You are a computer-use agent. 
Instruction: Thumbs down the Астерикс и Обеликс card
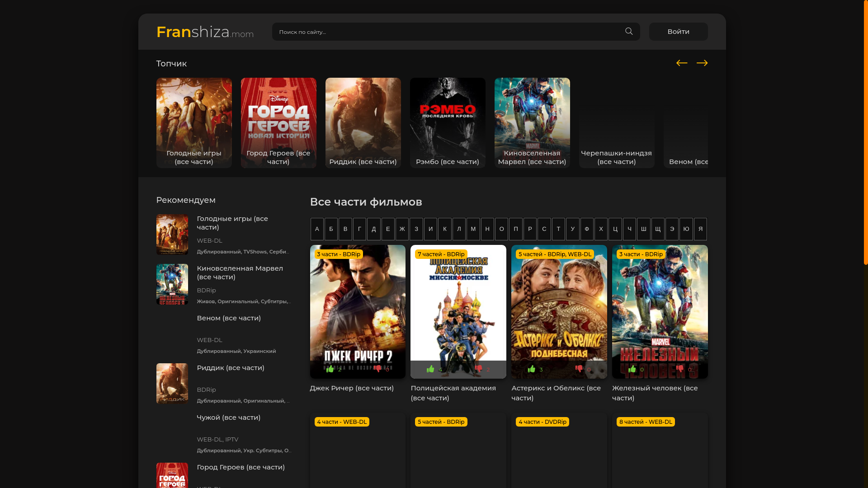click(x=579, y=369)
